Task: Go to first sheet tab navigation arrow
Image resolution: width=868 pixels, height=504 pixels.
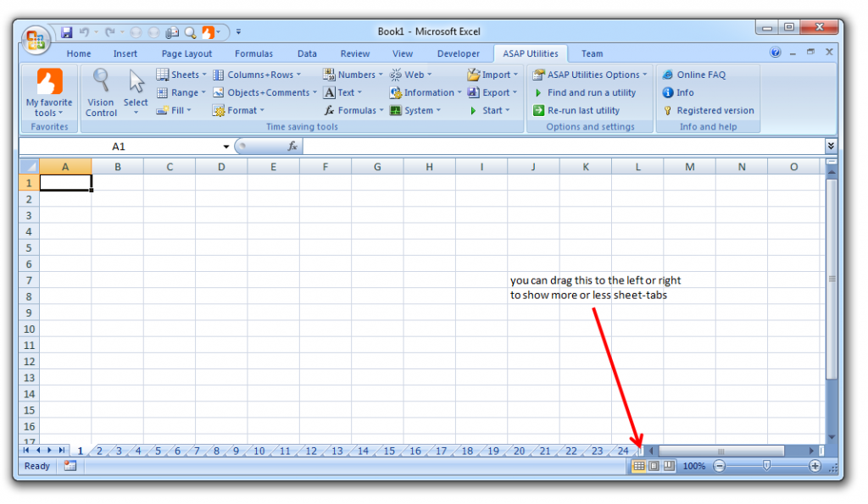Action: [x=26, y=451]
